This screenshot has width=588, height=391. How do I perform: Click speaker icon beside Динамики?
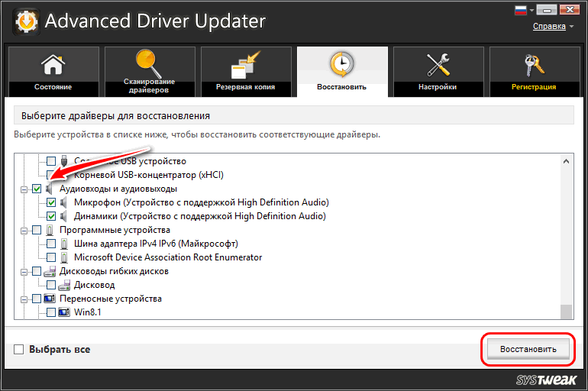click(63, 216)
